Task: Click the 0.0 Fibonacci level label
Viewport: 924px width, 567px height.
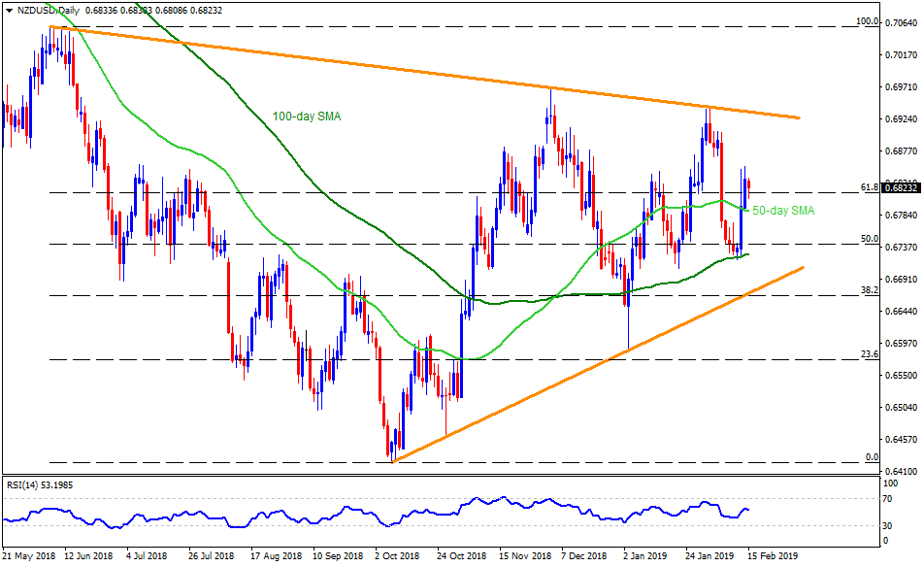Action: point(872,456)
